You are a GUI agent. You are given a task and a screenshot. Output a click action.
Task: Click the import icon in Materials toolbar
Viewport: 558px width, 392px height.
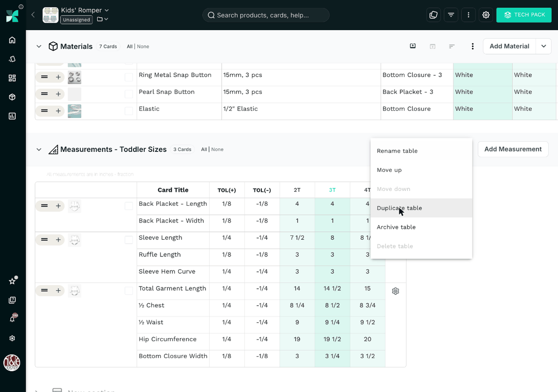click(x=412, y=46)
